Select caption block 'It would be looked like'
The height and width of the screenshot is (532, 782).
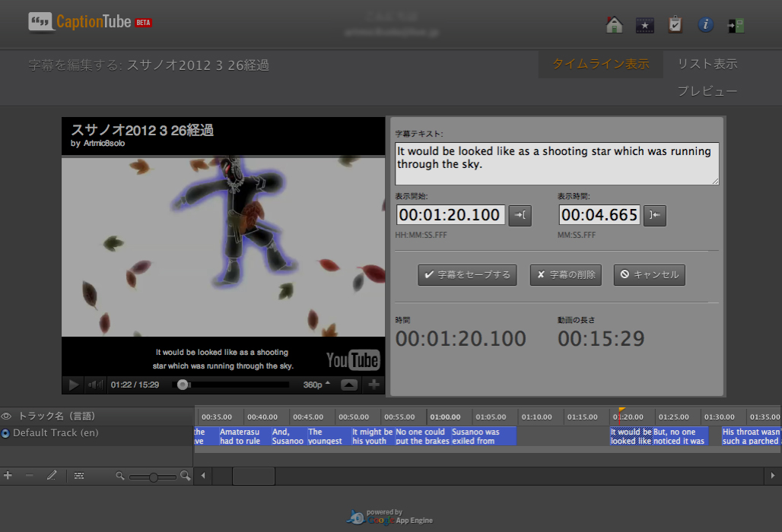pyautogui.click(x=631, y=436)
